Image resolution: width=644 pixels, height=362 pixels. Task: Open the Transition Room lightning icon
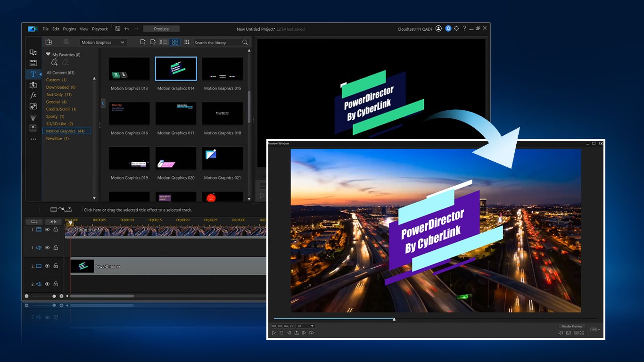33,85
